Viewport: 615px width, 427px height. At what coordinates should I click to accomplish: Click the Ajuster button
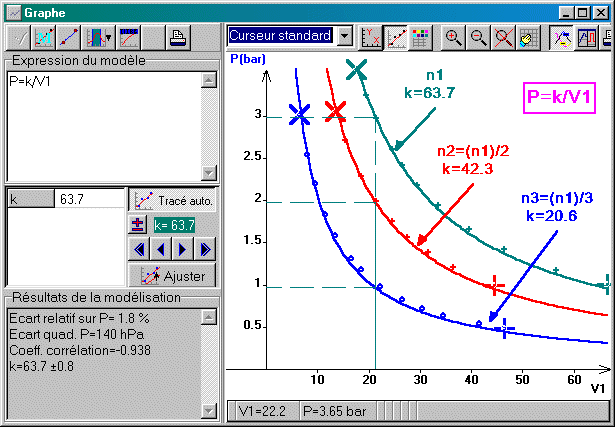click(173, 275)
